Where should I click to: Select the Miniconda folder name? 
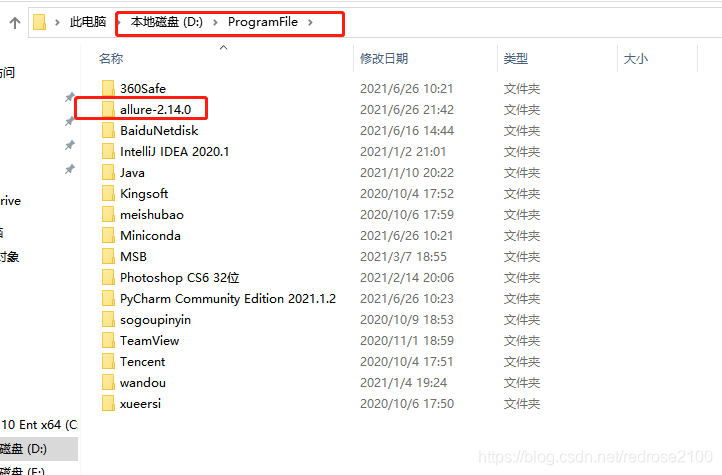point(151,236)
